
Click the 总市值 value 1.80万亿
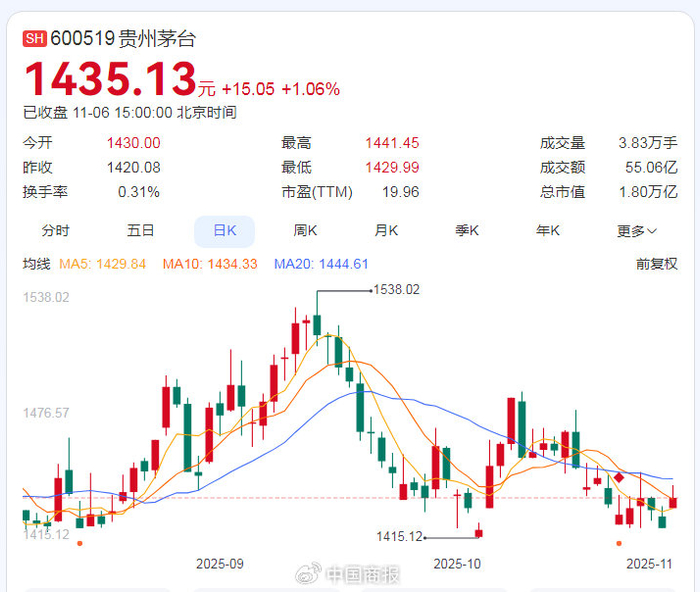[x=648, y=192]
